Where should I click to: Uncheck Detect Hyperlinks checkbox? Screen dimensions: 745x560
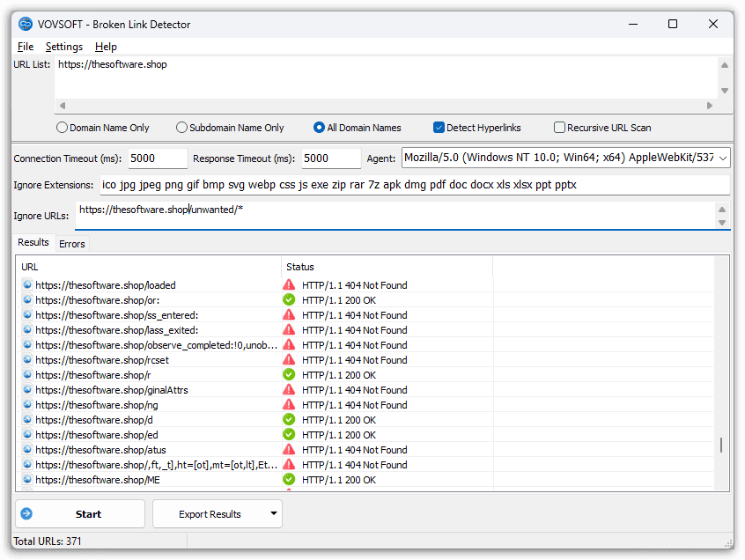[x=439, y=128]
